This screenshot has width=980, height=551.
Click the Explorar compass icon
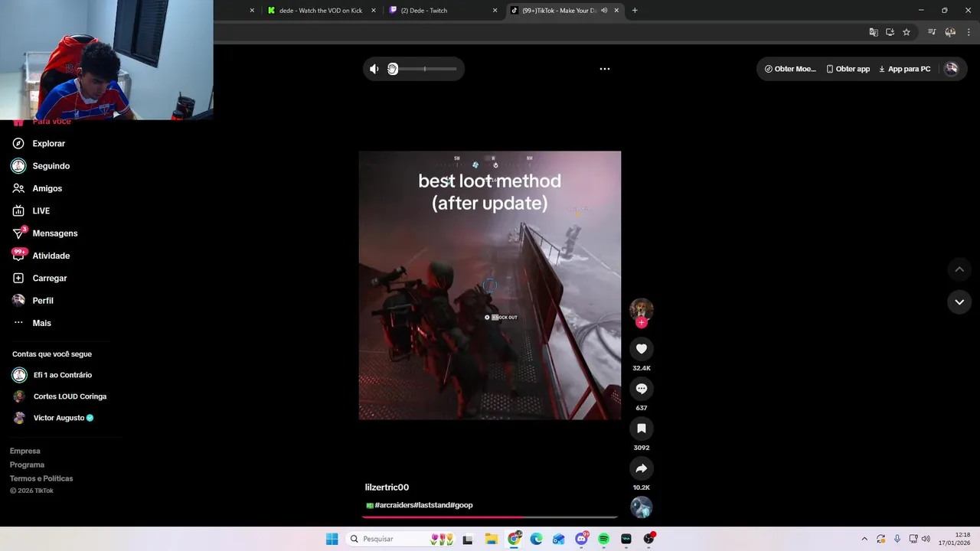18,143
